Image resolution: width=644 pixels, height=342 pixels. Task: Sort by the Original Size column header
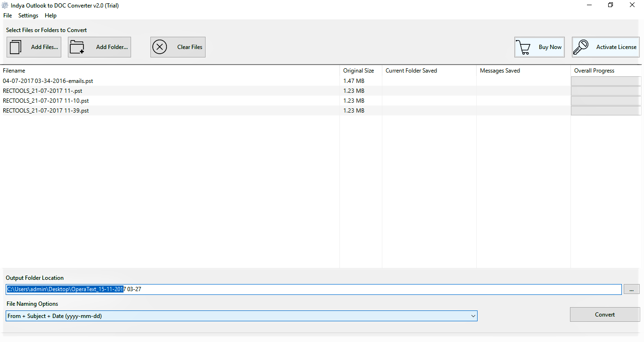click(x=358, y=71)
